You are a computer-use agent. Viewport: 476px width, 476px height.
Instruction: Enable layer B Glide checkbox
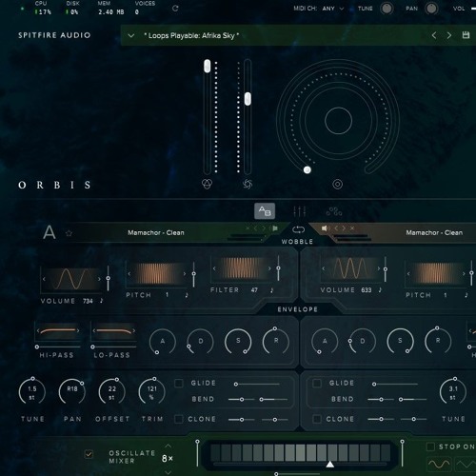[317, 383]
